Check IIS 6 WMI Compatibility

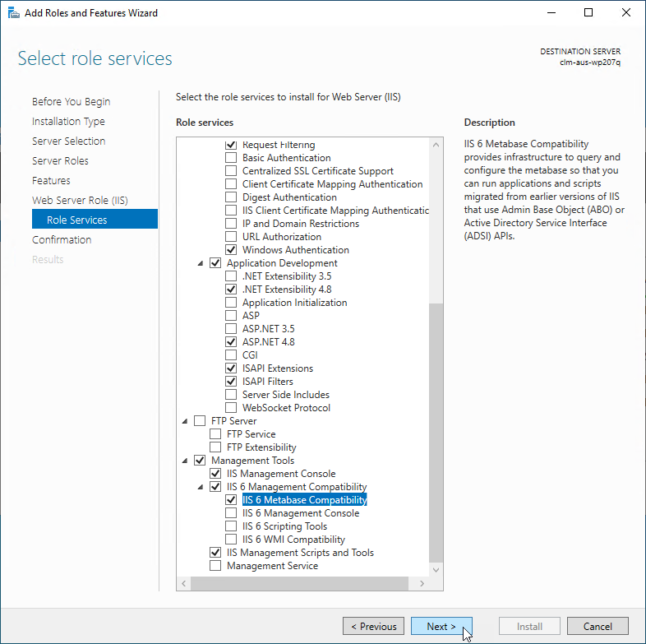click(x=231, y=540)
